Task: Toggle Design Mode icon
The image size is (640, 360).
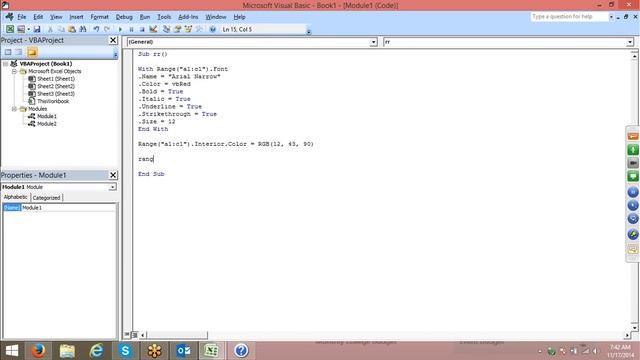Action: click(153, 29)
